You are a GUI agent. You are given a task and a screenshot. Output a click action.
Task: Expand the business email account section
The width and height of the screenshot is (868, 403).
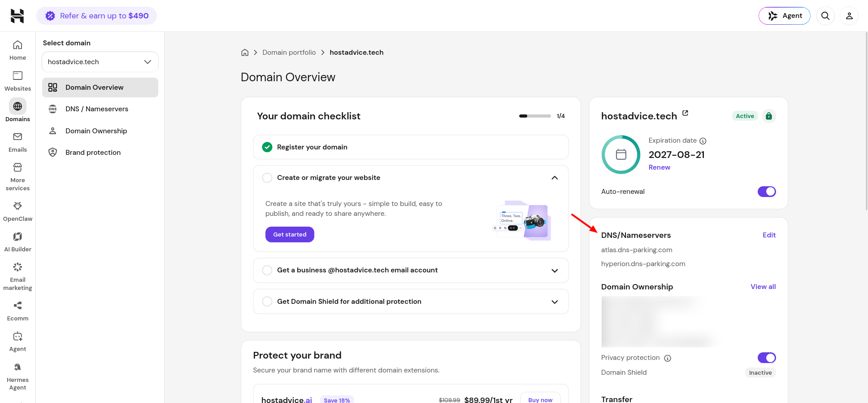tap(555, 271)
